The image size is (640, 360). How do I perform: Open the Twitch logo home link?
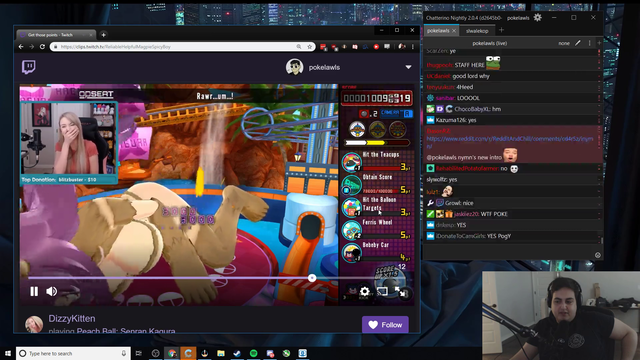click(29, 67)
